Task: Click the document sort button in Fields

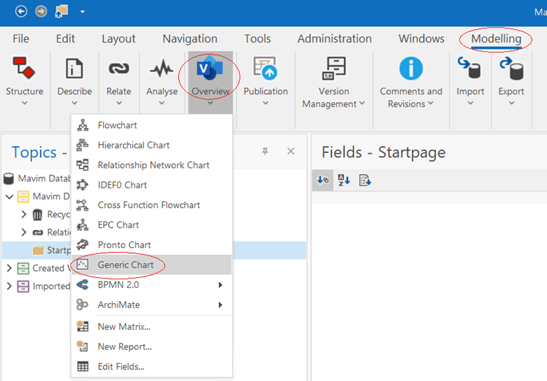Action: (x=365, y=180)
